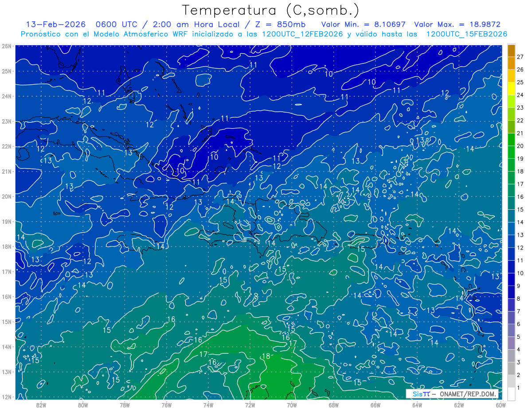Click the latitude label "23N"
The height and width of the screenshot is (411, 532).
6,121
